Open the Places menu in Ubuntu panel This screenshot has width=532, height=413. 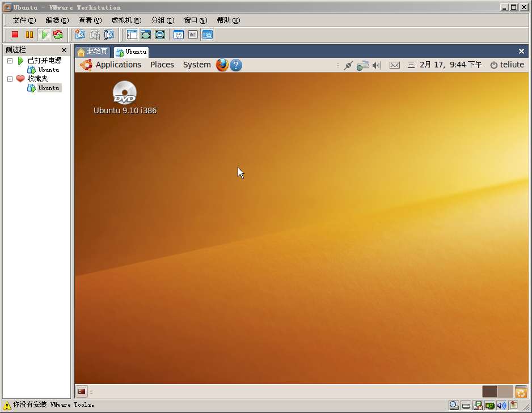pyautogui.click(x=162, y=65)
